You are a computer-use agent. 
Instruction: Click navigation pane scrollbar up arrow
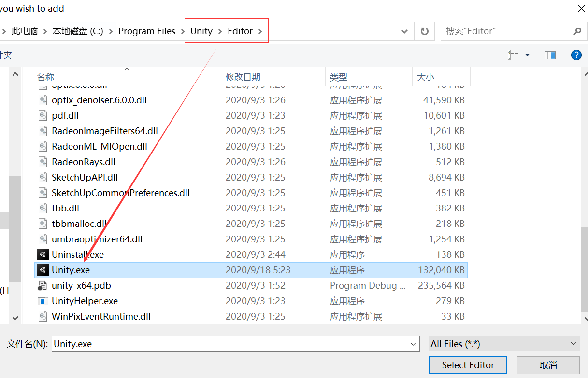[15, 74]
